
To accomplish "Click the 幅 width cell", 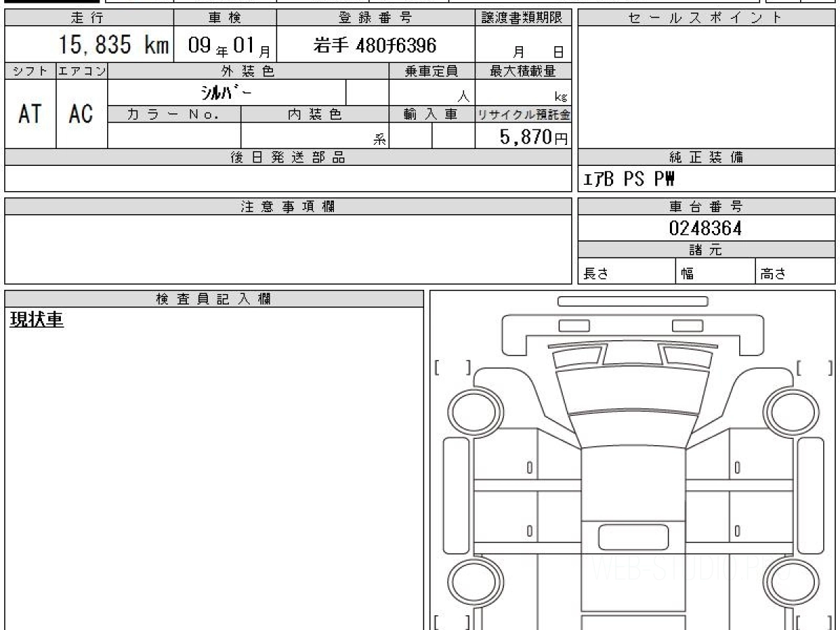I will (x=716, y=272).
